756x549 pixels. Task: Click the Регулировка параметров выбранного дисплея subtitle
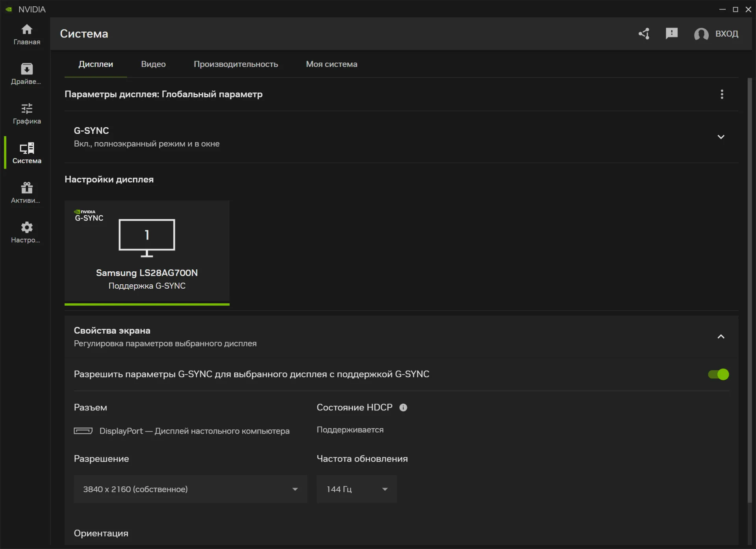[x=165, y=343]
